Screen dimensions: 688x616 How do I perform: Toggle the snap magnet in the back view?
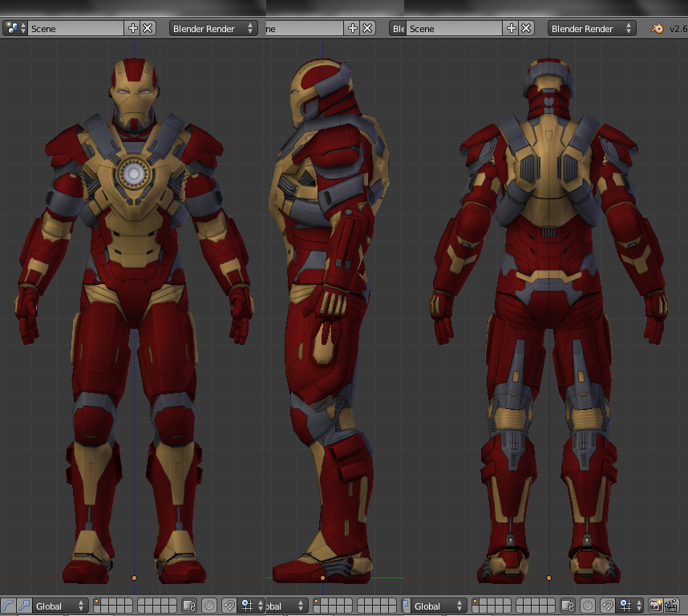point(607,606)
